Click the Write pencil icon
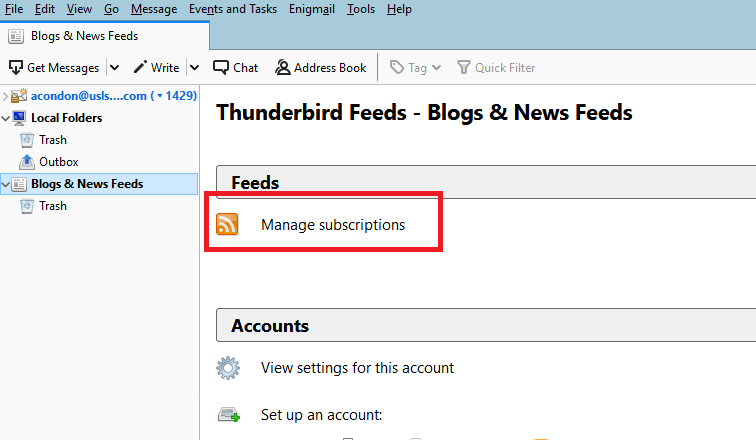756x440 pixels. click(x=140, y=67)
